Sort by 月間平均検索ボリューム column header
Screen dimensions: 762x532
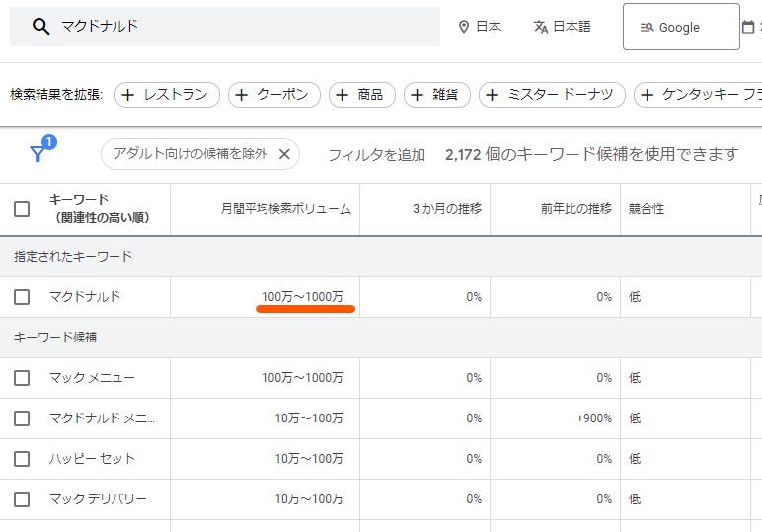pos(286,209)
